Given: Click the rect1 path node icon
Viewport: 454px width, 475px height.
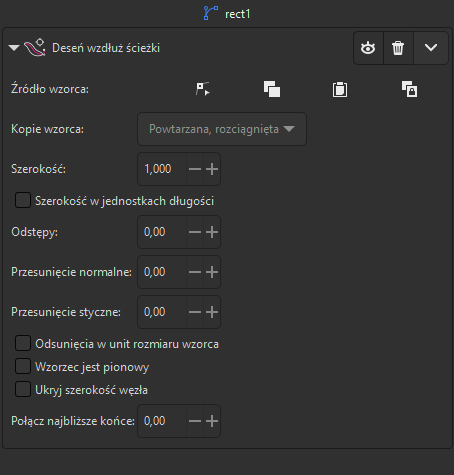Looking at the screenshot, I should click(x=211, y=13).
